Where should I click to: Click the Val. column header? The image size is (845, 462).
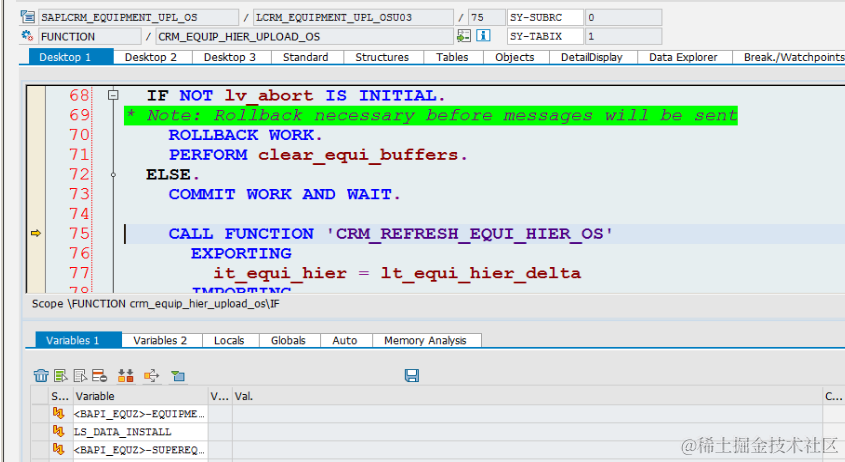[527, 396]
